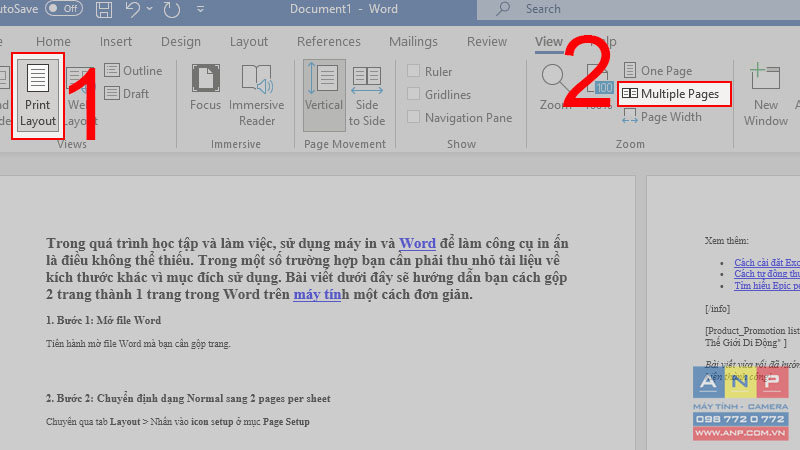The width and height of the screenshot is (800, 450).
Task: Click the line starting 'Chuyển qua tab Layout'
Action: tap(178, 422)
